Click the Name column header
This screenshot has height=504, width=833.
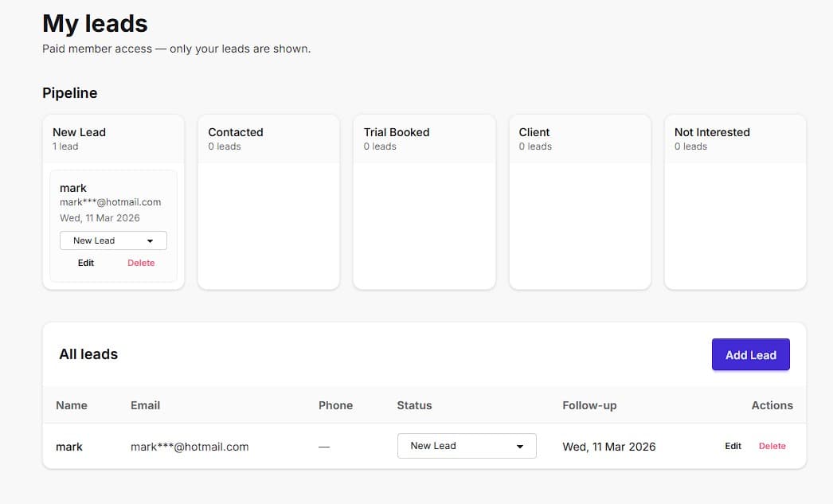pos(70,405)
